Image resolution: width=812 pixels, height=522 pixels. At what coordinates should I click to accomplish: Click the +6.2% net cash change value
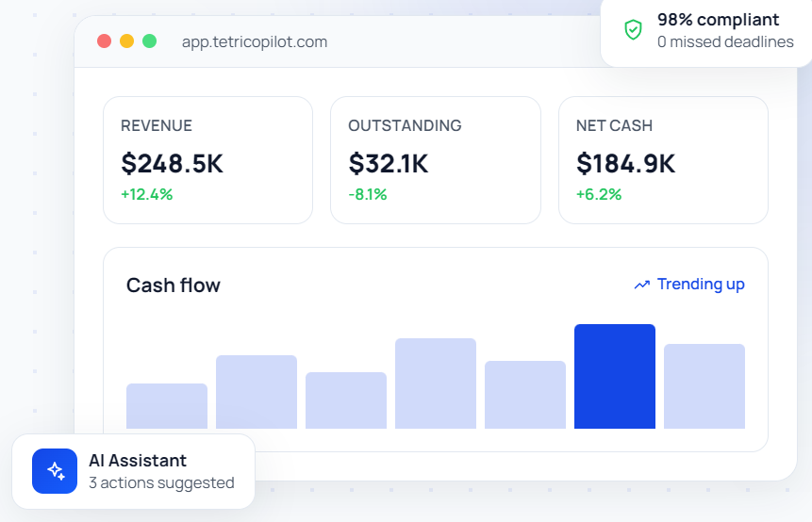[x=599, y=194]
